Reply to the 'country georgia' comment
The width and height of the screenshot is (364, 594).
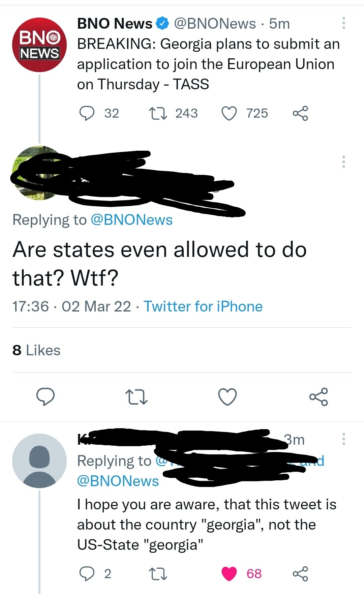(87, 573)
